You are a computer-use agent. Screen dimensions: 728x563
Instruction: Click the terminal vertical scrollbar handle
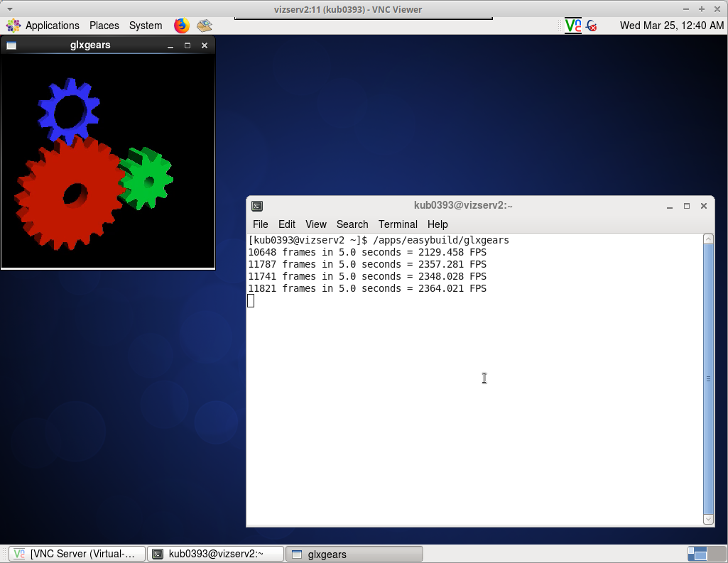coord(708,379)
